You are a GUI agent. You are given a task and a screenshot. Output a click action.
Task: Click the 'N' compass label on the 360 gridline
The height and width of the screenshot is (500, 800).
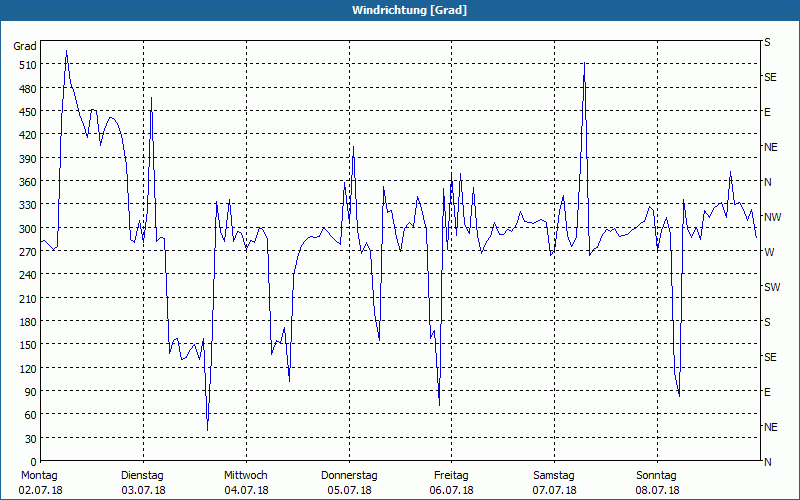(767, 182)
